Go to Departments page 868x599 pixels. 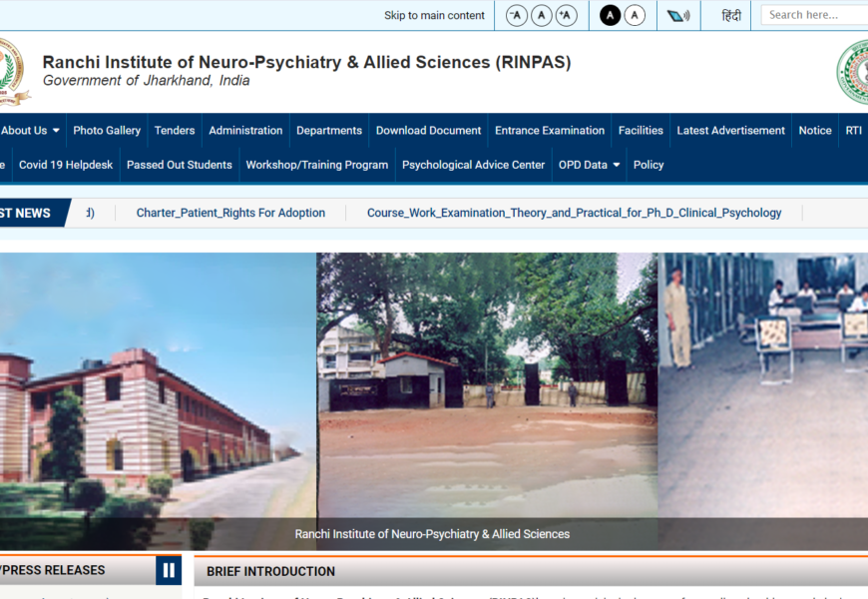tap(329, 130)
